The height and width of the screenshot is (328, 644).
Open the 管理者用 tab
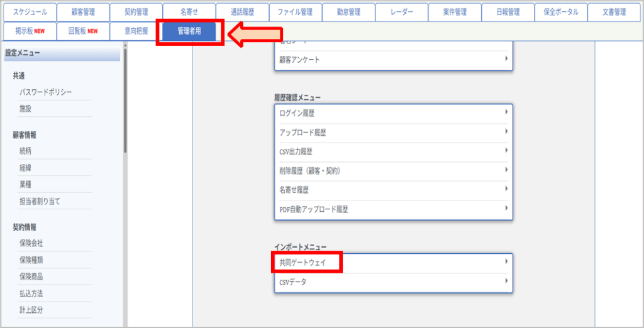pos(189,31)
